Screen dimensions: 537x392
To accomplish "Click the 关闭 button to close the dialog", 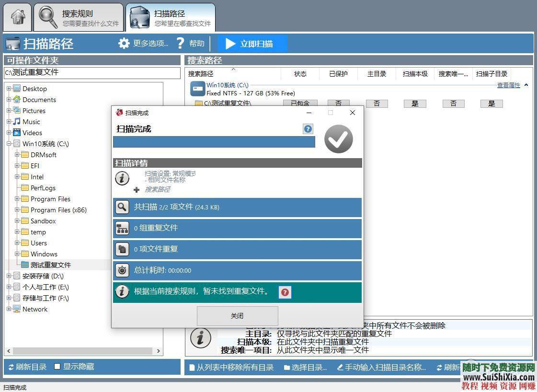I will tap(237, 316).
